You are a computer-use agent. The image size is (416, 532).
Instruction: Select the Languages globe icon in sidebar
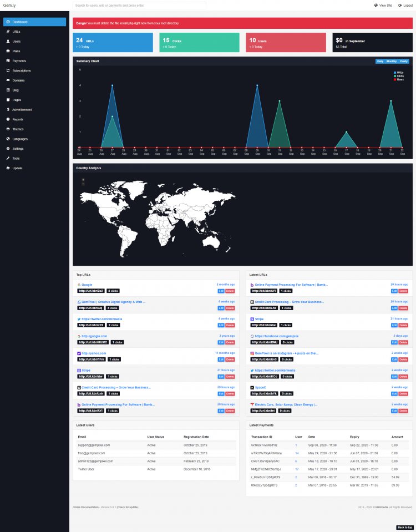point(8,139)
